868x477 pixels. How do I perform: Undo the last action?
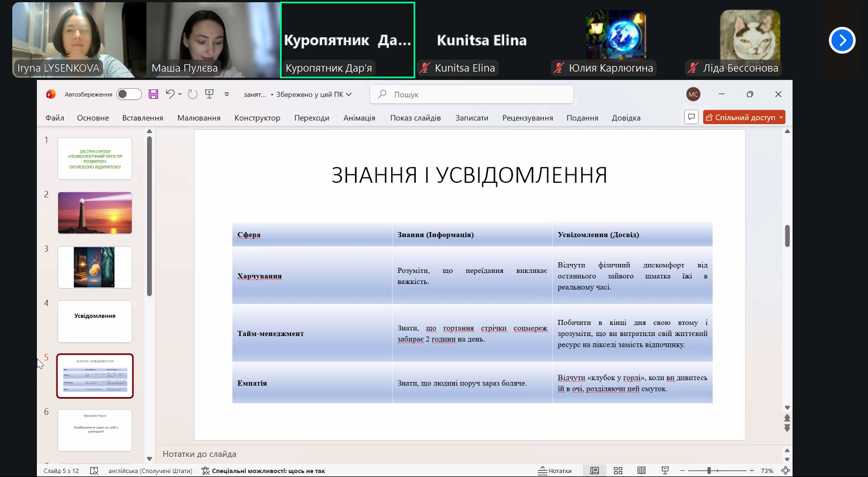click(170, 94)
